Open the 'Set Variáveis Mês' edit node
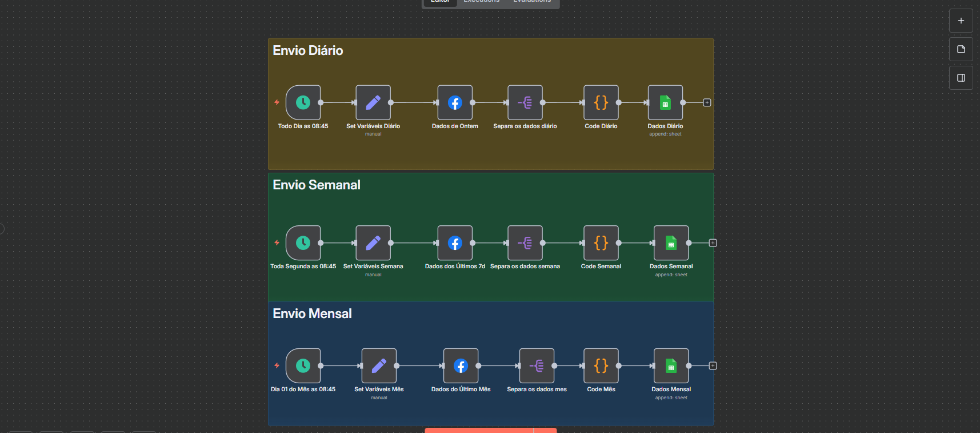The image size is (980, 433). click(379, 366)
